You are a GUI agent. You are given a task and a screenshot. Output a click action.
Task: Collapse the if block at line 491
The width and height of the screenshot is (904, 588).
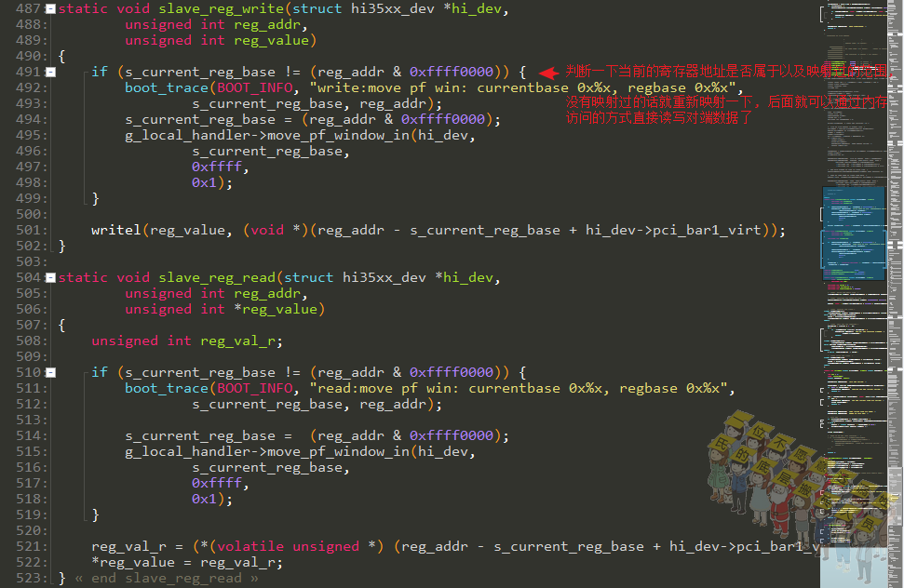tap(50, 72)
